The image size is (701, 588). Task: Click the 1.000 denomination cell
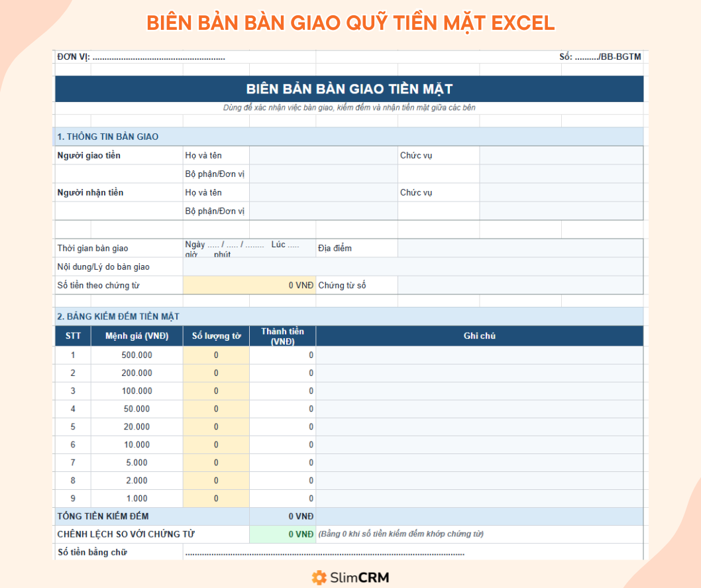[136, 498]
